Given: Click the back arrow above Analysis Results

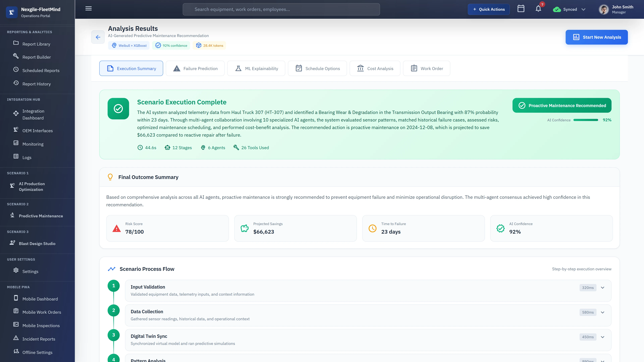Looking at the screenshot, I should (x=98, y=37).
